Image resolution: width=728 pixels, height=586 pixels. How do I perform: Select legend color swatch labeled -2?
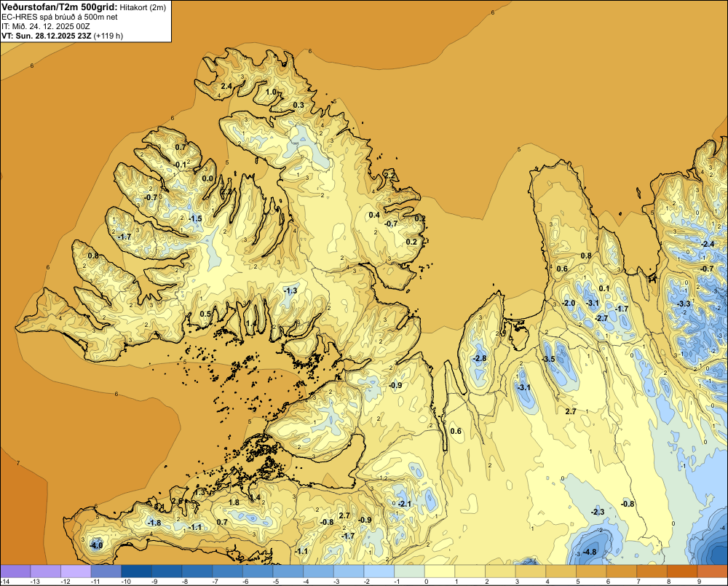379,571
